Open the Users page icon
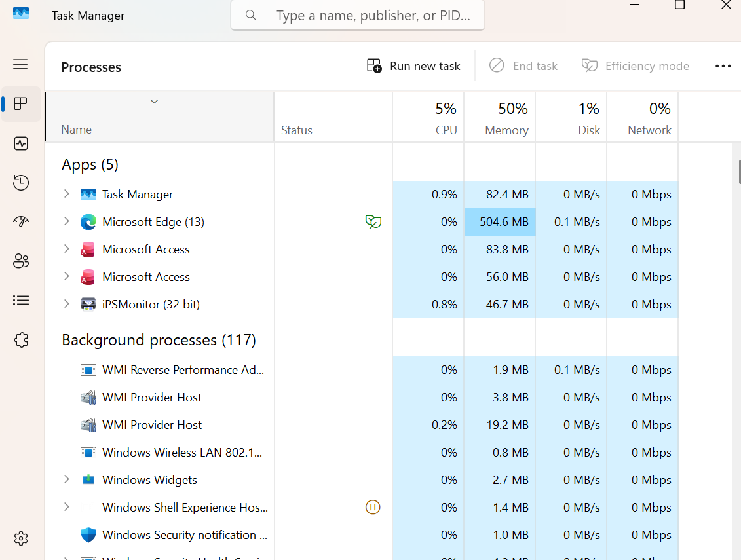 [21, 261]
